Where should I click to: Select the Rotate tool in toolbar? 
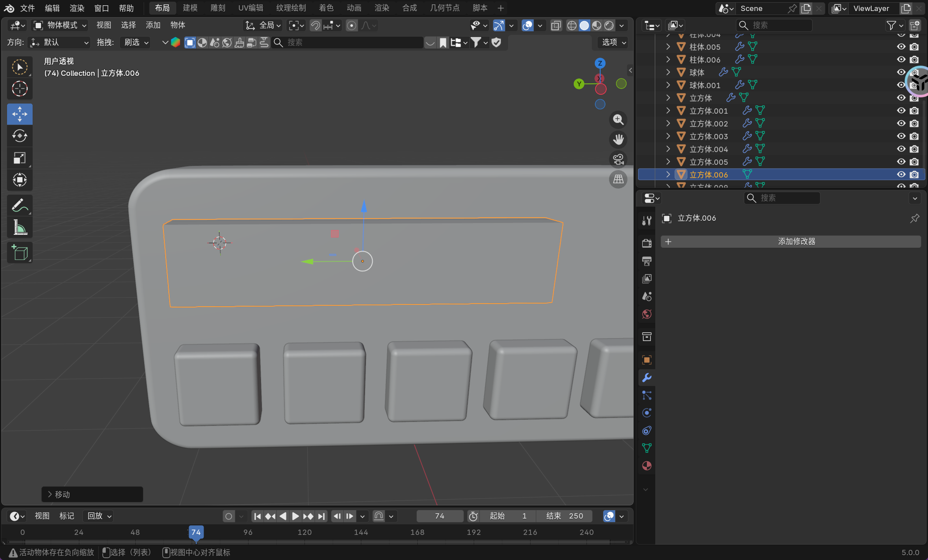tap(19, 136)
